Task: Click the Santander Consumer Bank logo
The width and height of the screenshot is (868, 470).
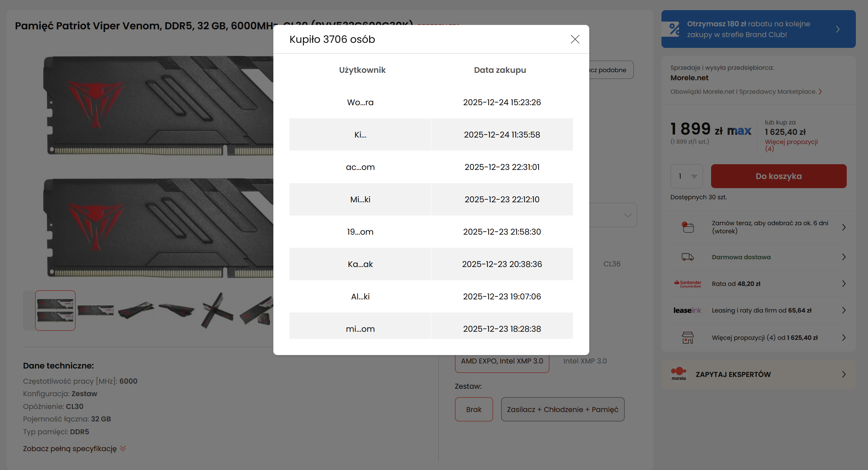Action: [x=687, y=284]
